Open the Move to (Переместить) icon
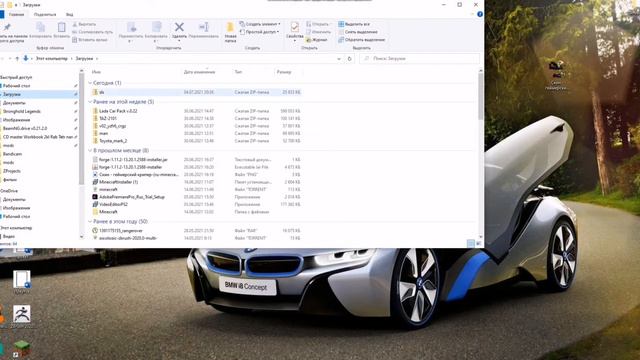Screen dimensions: 640x360 click(131, 27)
